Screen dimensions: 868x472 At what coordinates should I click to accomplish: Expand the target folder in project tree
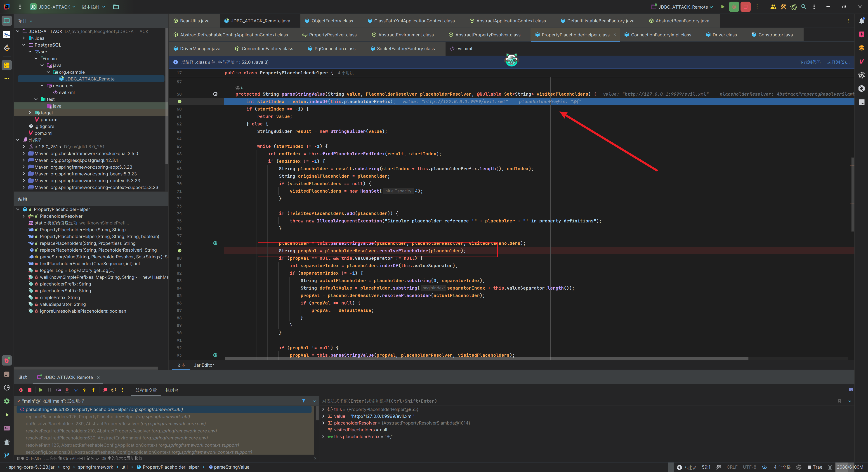coord(30,113)
